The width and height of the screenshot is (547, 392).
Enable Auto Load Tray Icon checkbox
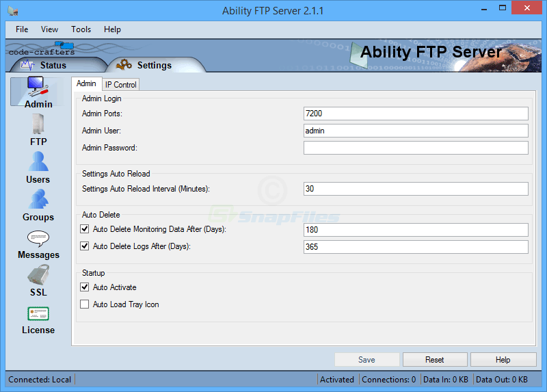click(84, 304)
